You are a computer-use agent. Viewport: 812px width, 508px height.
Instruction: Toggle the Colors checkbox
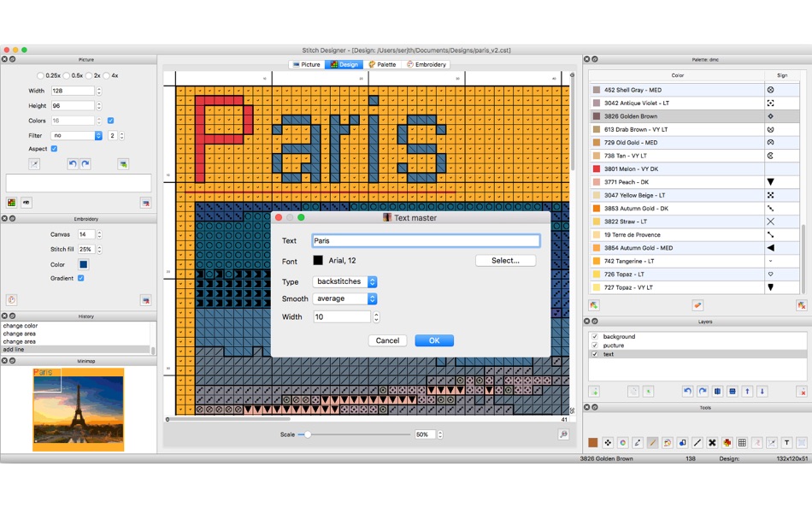click(x=110, y=121)
